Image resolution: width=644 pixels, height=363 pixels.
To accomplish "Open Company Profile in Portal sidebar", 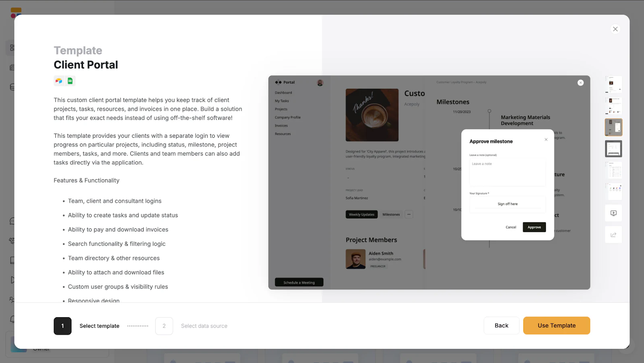I will pyautogui.click(x=287, y=117).
